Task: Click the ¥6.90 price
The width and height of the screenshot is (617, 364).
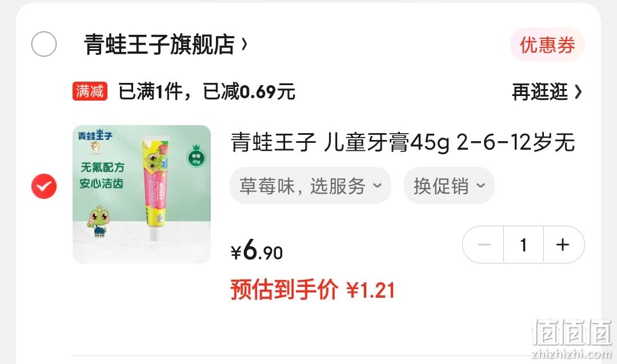Action: tap(257, 250)
